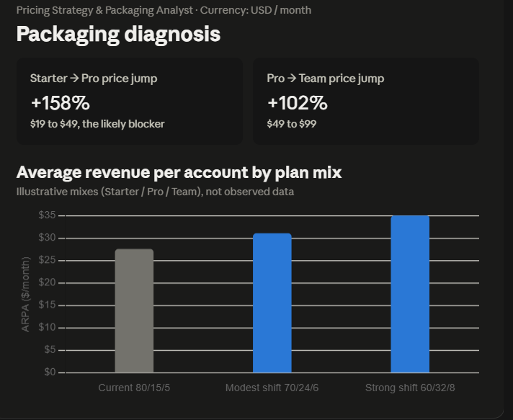The image size is (513, 420).
Task: Click '$19 to $49, the likely blocker' note
Action: click(97, 124)
